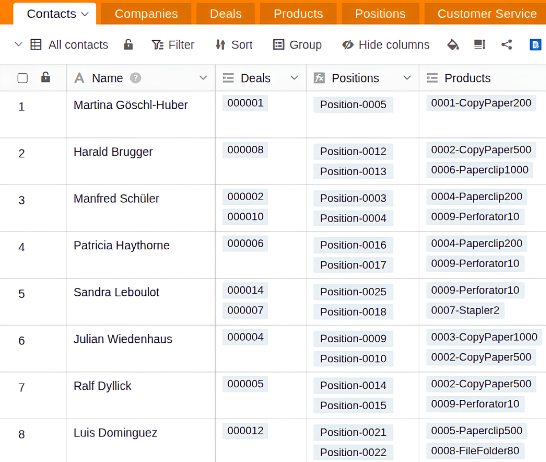Screen dimensions: 546x462
Task: Open the Group options
Action: (x=297, y=45)
